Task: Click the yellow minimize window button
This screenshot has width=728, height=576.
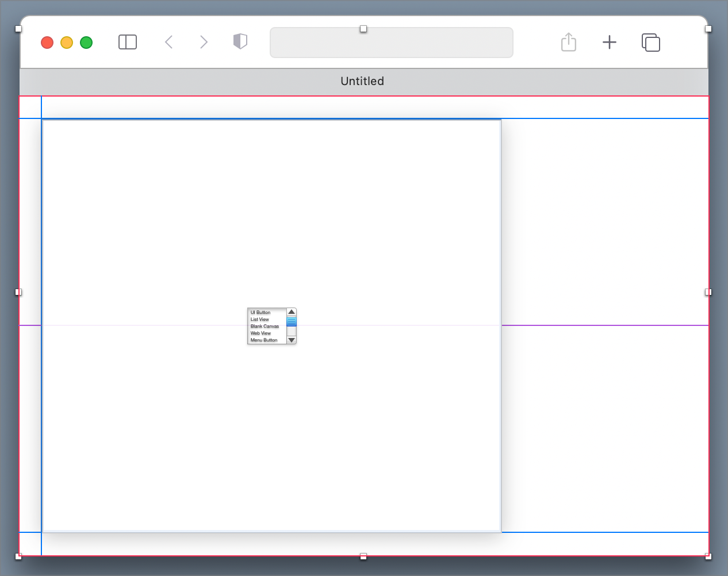Action: click(x=67, y=43)
